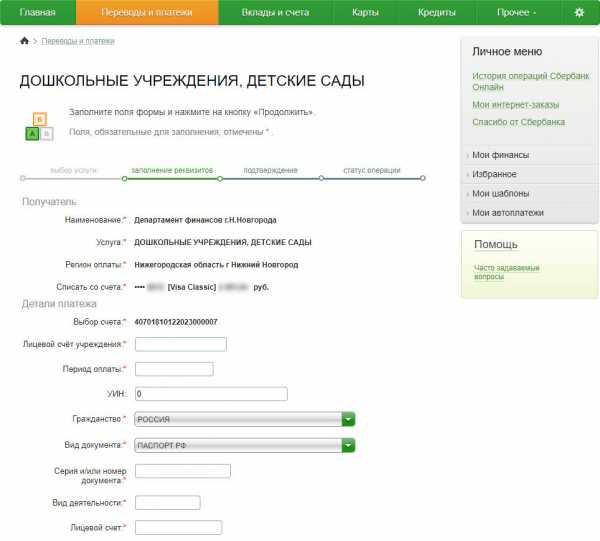Open История операций Сбербанк Онлайн link
The height and width of the screenshot is (541, 600).
[x=530, y=81]
